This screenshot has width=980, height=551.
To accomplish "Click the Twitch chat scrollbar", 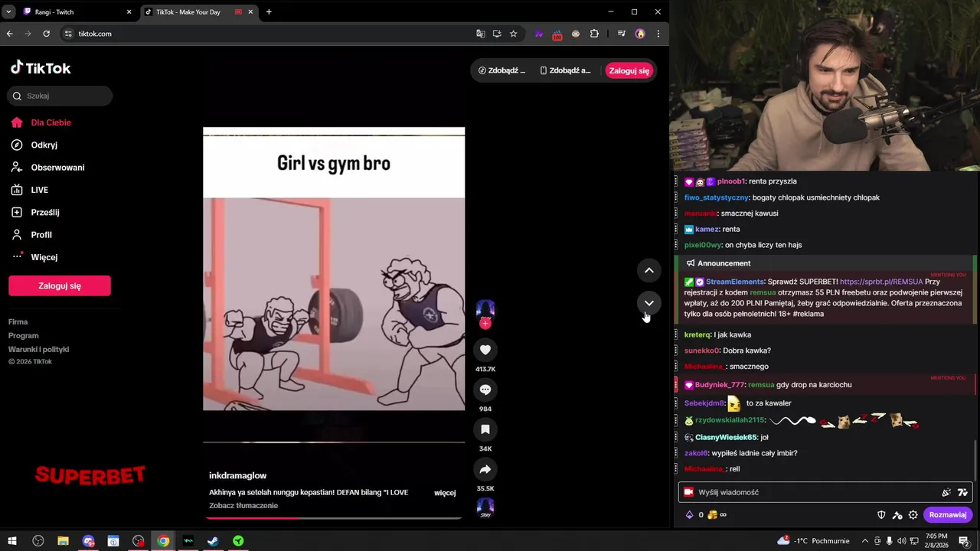I will point(975,459).
